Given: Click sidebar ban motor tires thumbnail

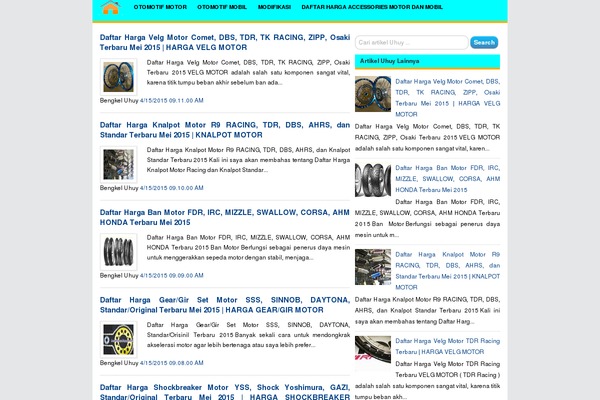Looking at the screenshot, I should tap(373, 180).
